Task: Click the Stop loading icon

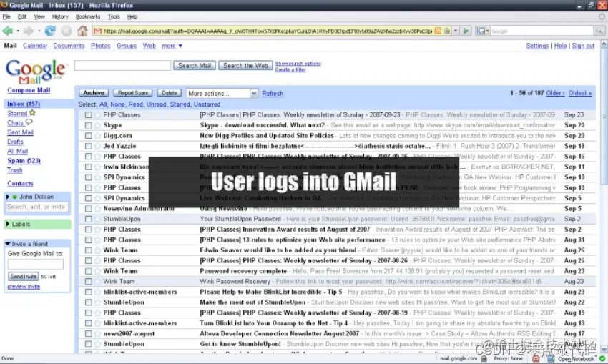Action: pyautogui.click(x=67, y=31)
